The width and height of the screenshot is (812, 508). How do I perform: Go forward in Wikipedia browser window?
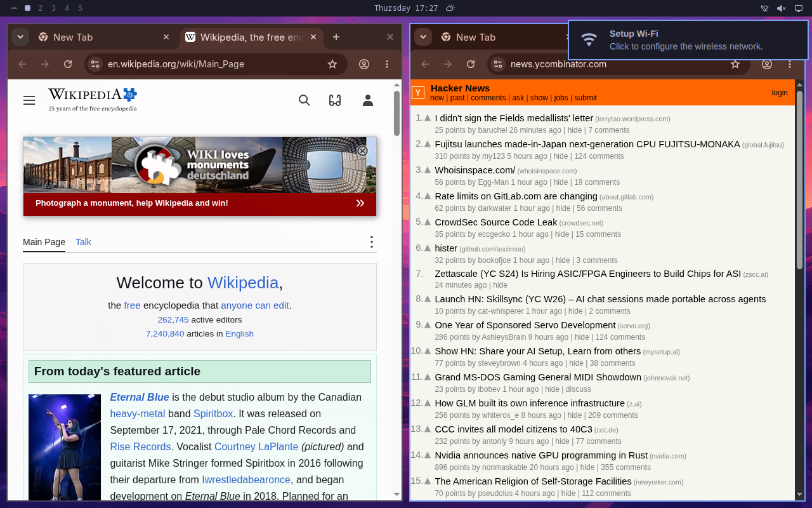[45, 64]
